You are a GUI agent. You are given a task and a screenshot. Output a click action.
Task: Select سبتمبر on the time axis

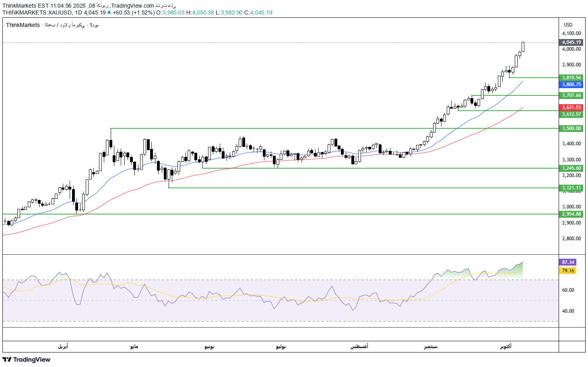coord(430,346)
